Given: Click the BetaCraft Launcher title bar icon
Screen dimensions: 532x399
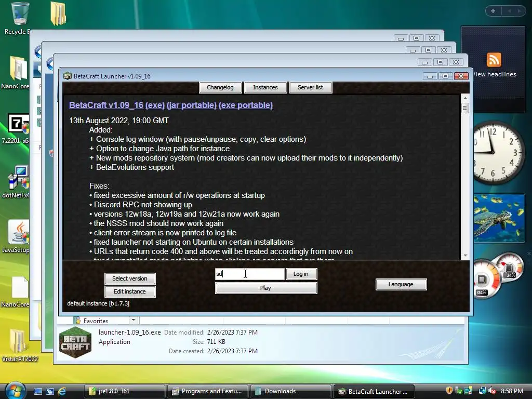Looking at the screenshot, I should 68,76.
